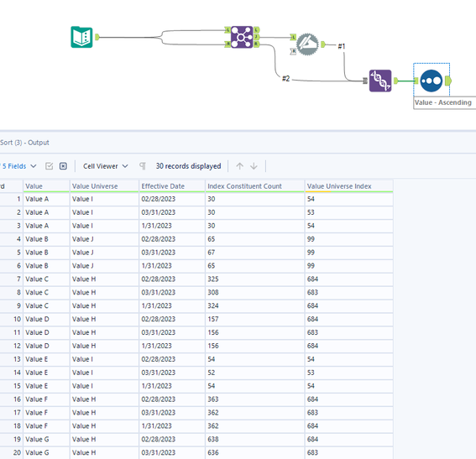
Task: Click the Input Data output anchor
Action: (x=97, y=37)
